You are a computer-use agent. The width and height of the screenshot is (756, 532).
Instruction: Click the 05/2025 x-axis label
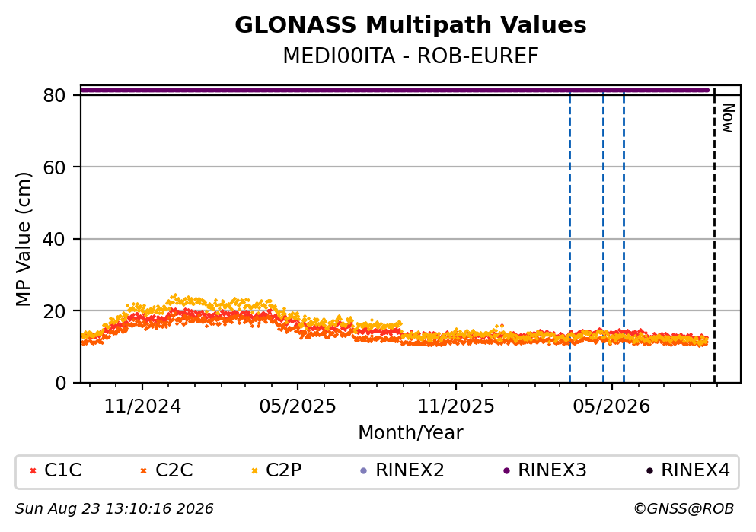(298, 406)
